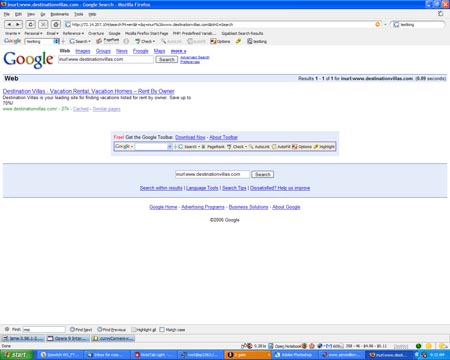Click the browser Forward arrow button
This screenshot has width=450, height=360.
[18, 24]
